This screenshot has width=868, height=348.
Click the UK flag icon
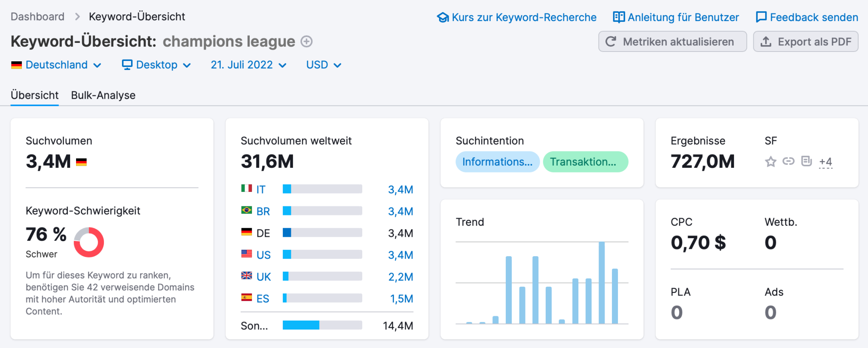coord(247,276)
